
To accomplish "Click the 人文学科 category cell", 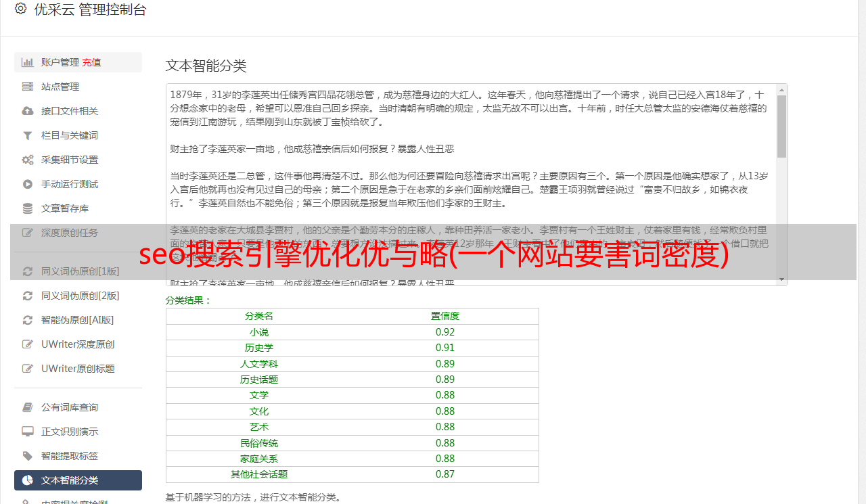I will click(x=259, y=364).
